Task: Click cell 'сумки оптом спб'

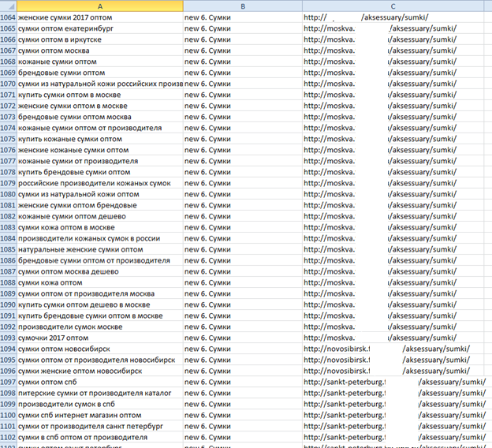Action: (100, 382)
